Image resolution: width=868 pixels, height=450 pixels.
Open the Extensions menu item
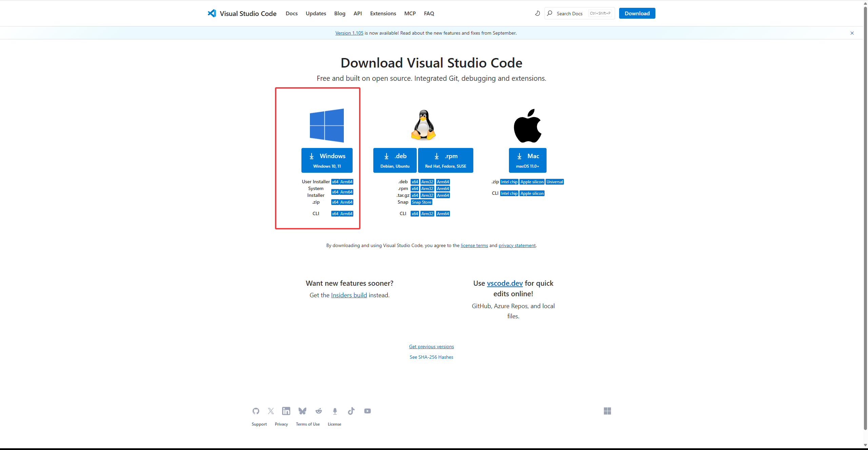[x=383, y=14]
